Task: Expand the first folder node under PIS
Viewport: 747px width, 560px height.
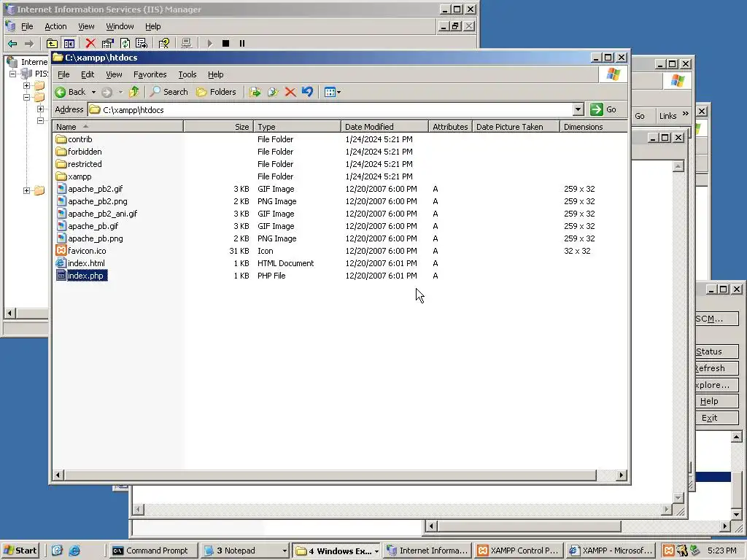Action: tap(27, 86)
